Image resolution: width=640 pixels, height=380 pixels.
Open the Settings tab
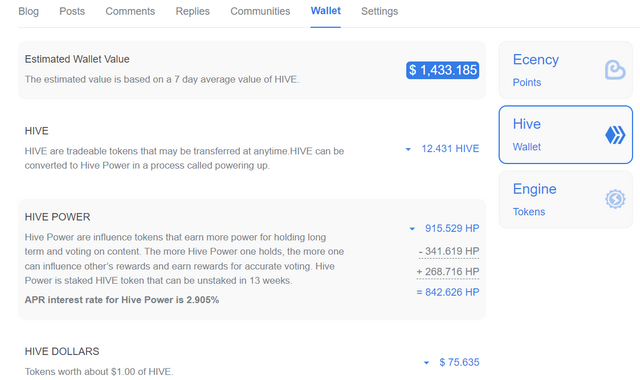pyautogui.click(x=380, y=11)
